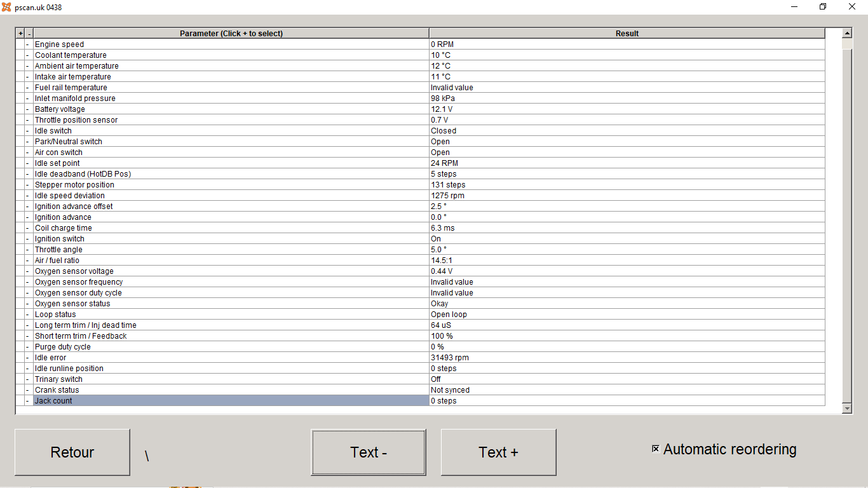Select the Throttle angle parameter
The height and width of the screenshot is (488, 868).
click(231, 250)
